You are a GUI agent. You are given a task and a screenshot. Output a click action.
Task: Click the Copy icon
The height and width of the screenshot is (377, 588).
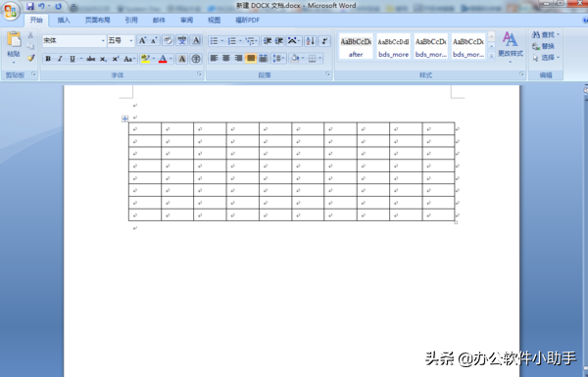click(x=30, y=46)
